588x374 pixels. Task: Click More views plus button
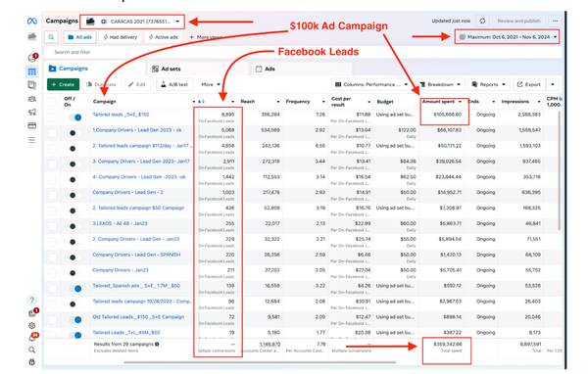tap(206, 37)
